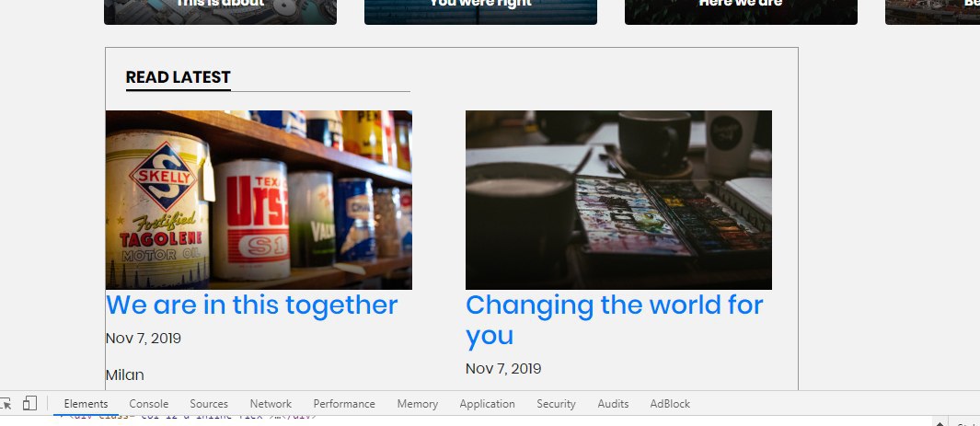Switch to the Network tab

pyautogui.click(x=271, y=404)
